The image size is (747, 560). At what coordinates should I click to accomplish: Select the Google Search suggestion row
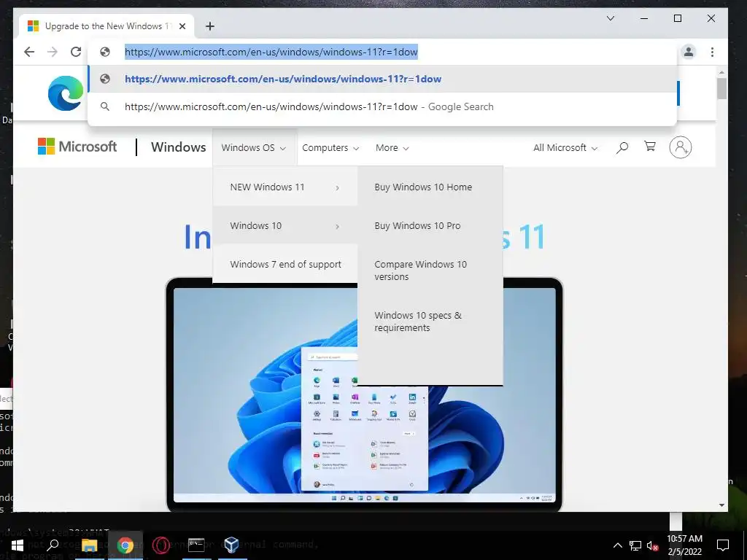[382, 106]
